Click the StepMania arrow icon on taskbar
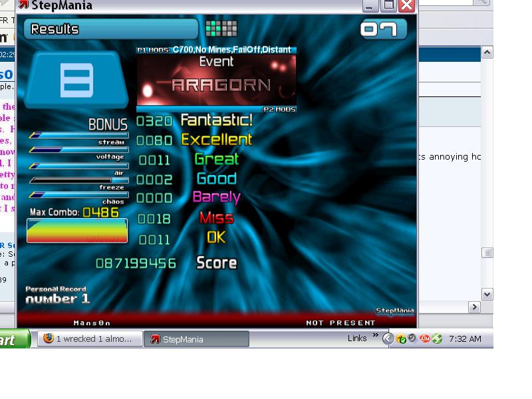The image size is (532, 399). (155, 339)
